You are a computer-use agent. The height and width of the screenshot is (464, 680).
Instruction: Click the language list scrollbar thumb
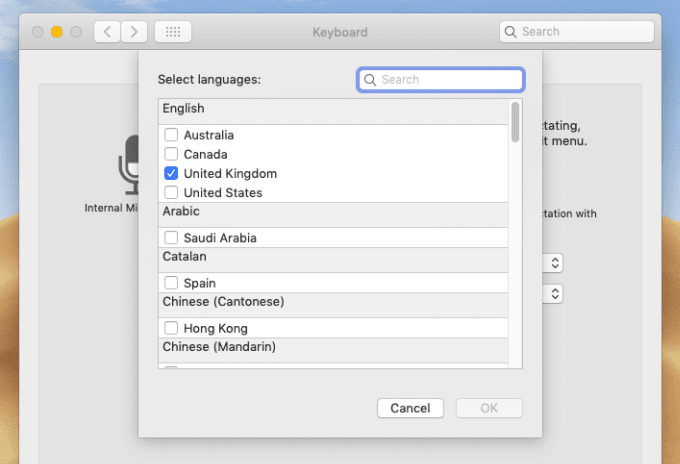click(515, 122)
